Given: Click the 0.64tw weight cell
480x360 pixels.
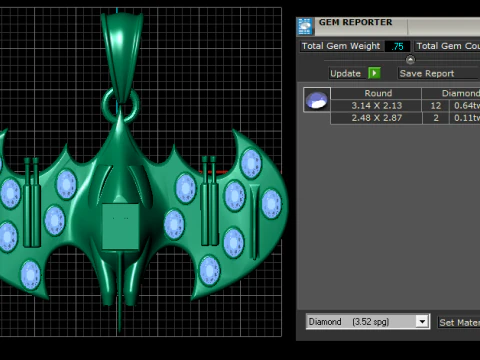Looking at the screenshot, I should (465, 106).
